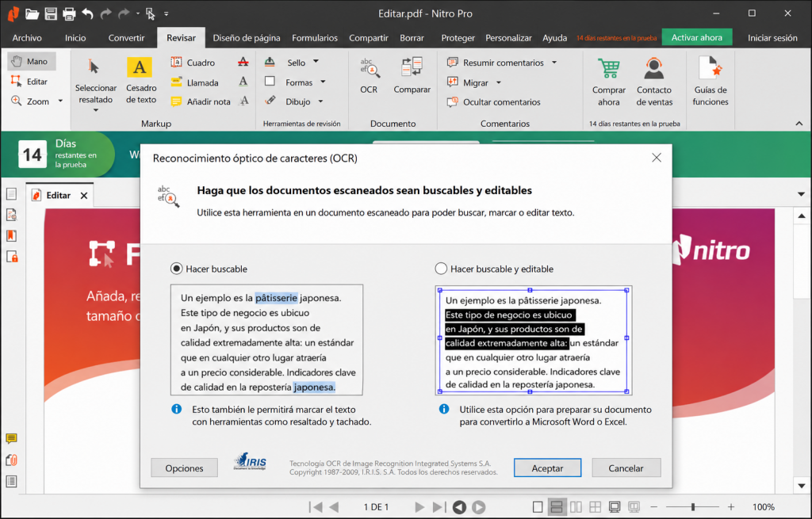812x519 pixels.
Task: Open a file using the folder icon
Action: coord(32,14)
